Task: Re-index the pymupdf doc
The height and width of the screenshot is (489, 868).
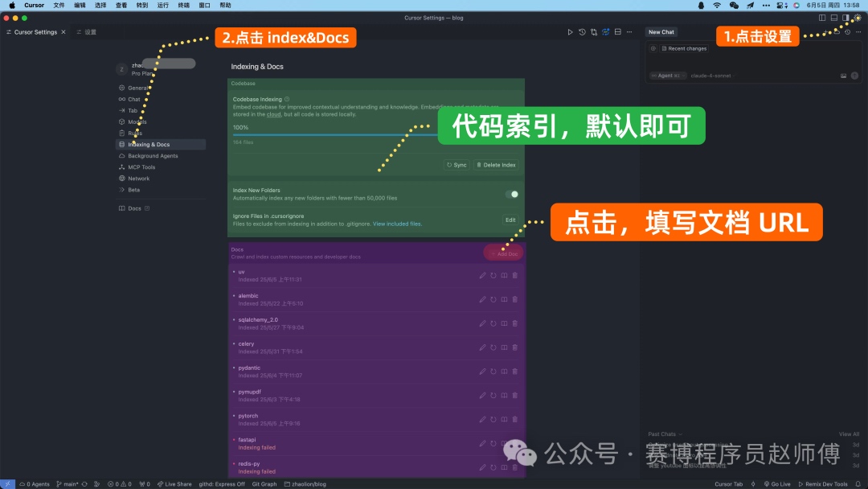Action: tap(493, 396)
